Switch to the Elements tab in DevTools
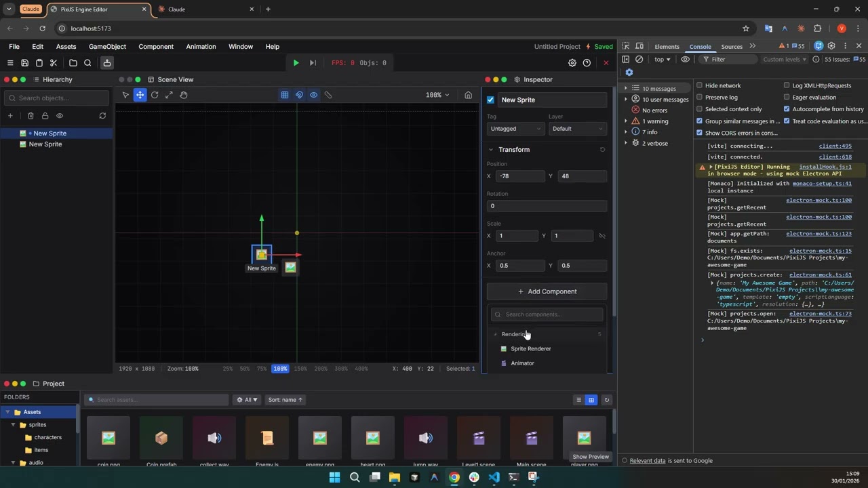868x488 pixels. click(x=667, y=47)
